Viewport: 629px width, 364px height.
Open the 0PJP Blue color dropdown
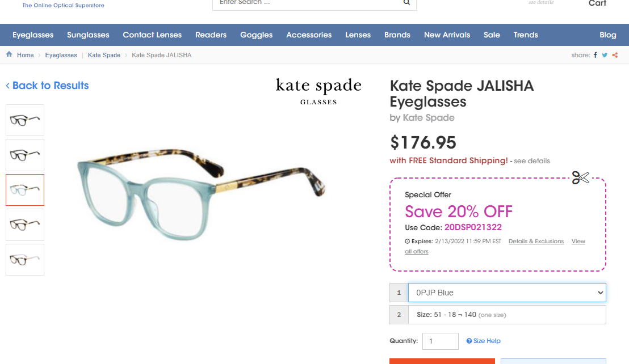[506, 293]
